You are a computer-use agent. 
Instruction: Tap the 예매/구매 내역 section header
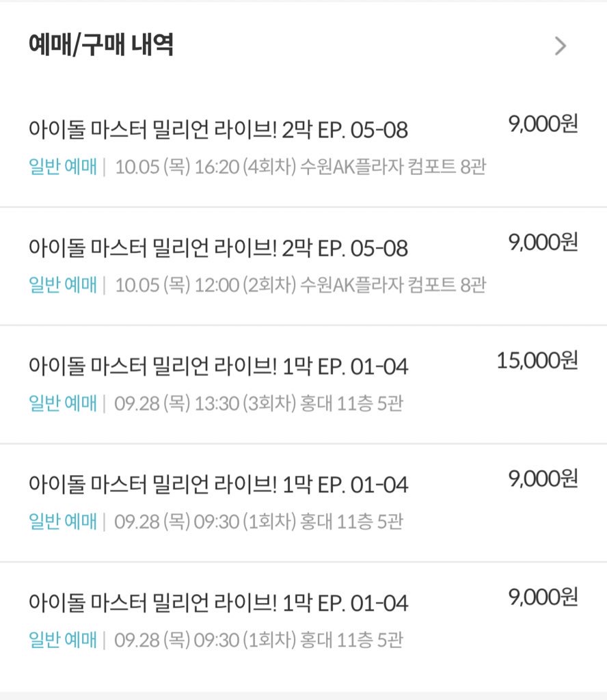(101, 45)
